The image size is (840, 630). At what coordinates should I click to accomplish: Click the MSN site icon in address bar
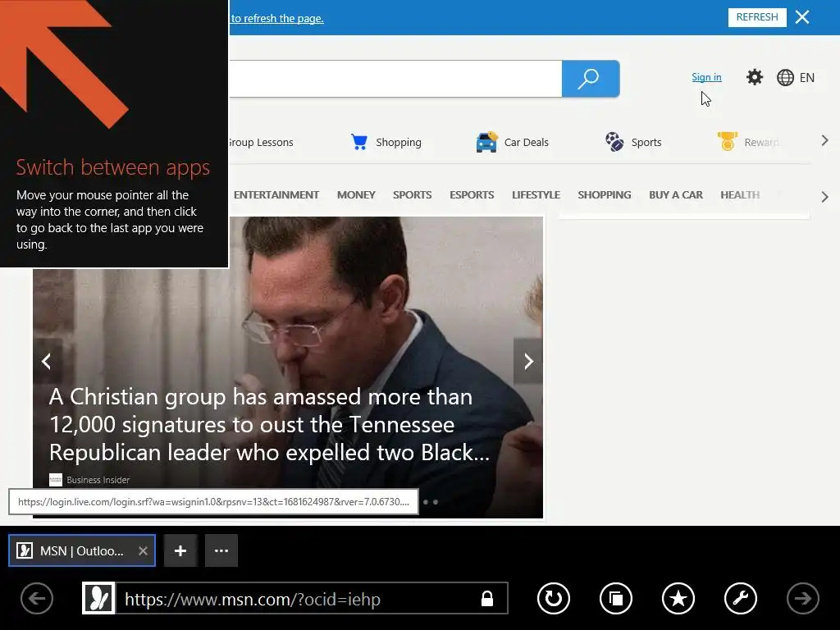click(x=98, y=598)
